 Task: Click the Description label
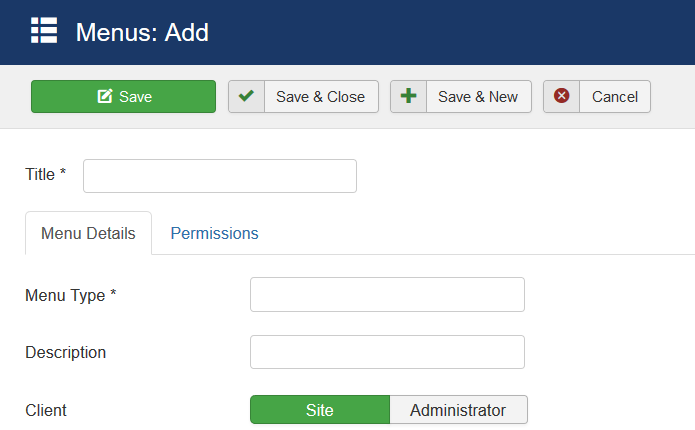point(65,352)
